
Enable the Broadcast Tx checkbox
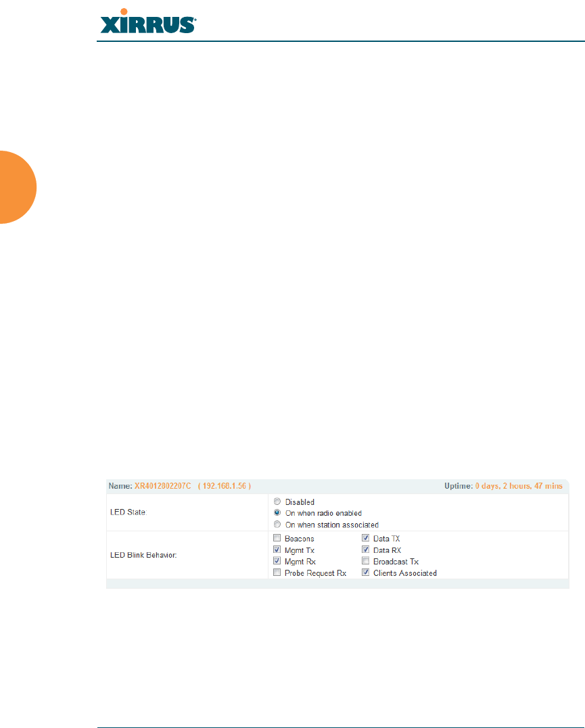(x=366, y=561)
